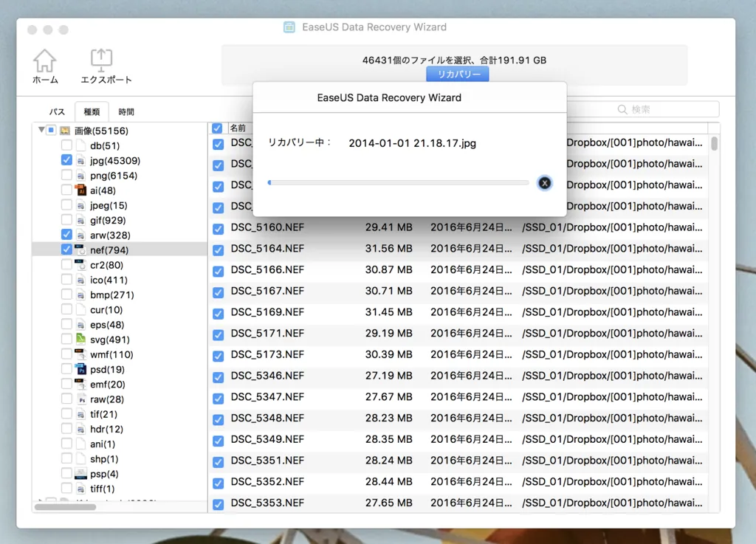
Task: Click the recovery progress bar
Action: (399, 181)
